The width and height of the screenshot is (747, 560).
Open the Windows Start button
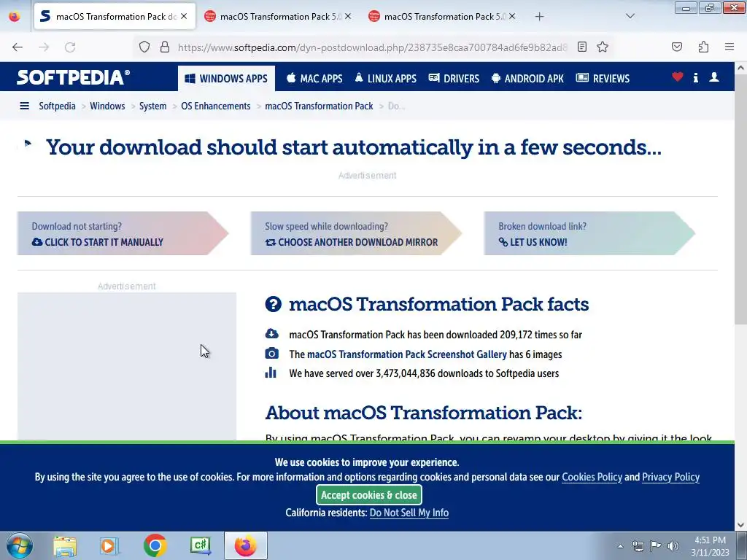click(20, 545)
